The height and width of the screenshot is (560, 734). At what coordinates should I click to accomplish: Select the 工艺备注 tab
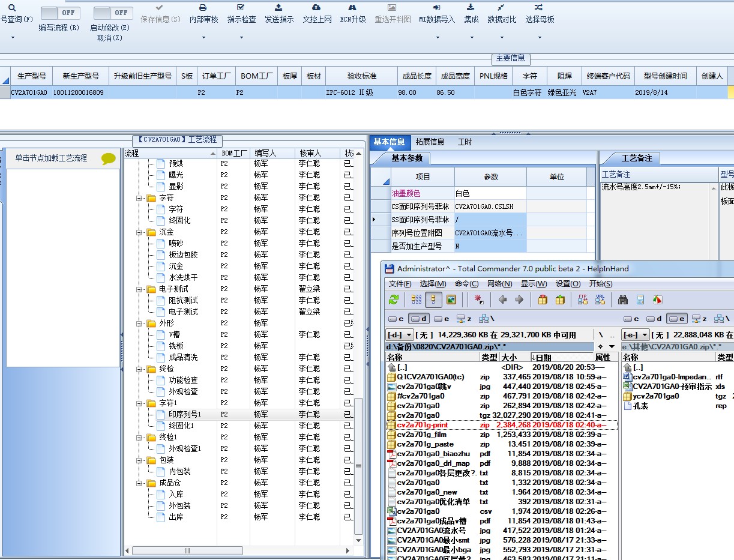(x=637, y=158)
